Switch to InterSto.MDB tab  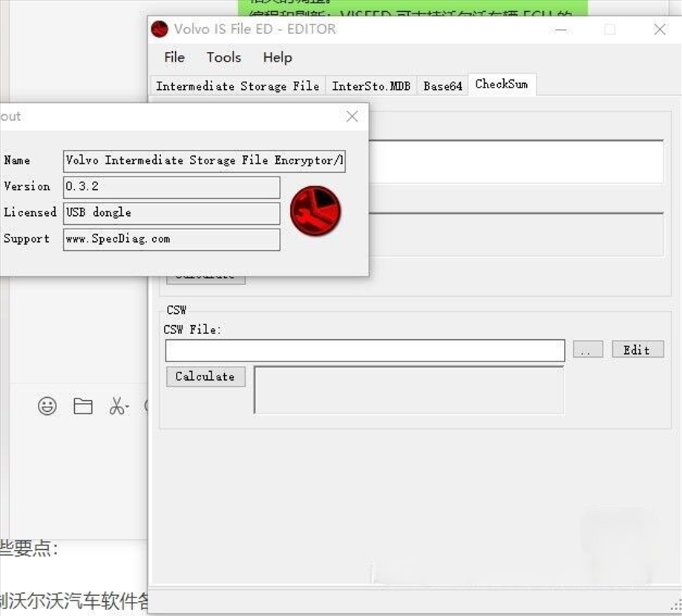(x=371, y=85)
